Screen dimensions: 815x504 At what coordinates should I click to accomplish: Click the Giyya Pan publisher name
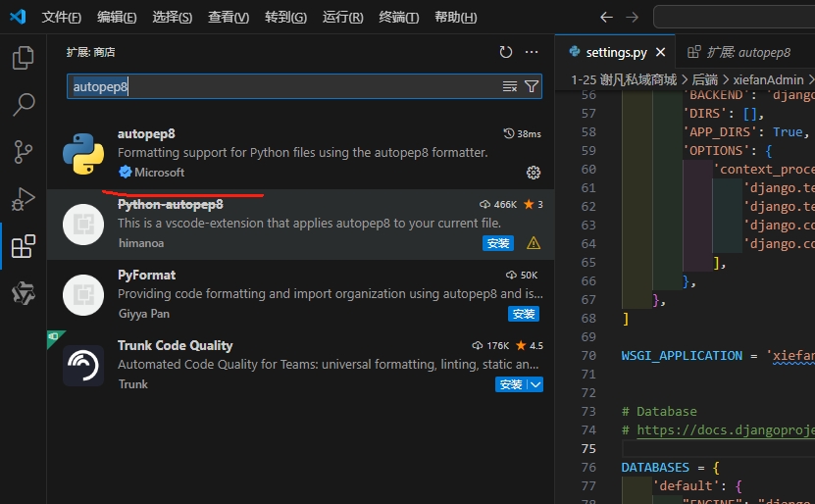tap(144, 314)
